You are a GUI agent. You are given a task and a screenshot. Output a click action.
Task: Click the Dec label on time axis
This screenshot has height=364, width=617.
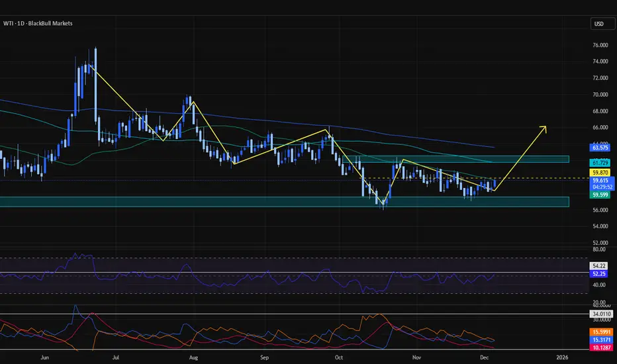tap(484, 357)
